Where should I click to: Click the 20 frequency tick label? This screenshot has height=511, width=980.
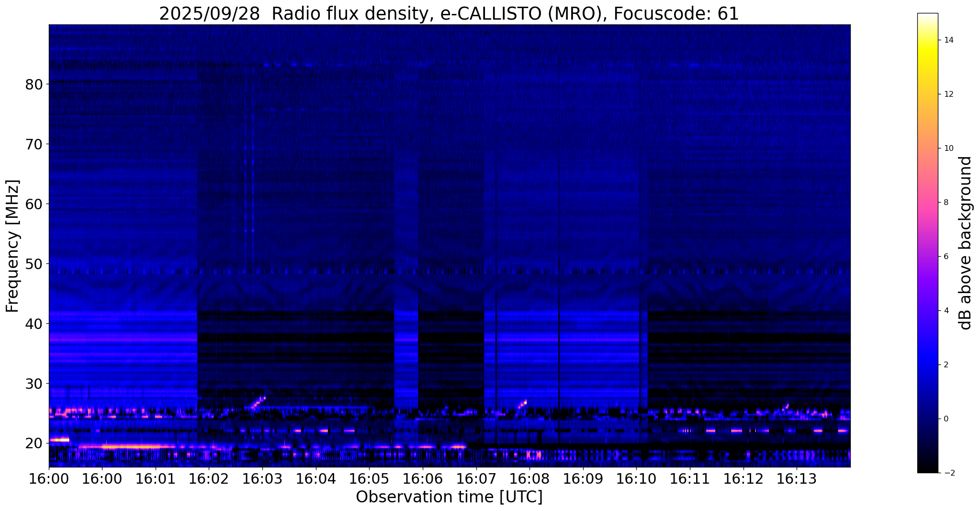point(34,444)
